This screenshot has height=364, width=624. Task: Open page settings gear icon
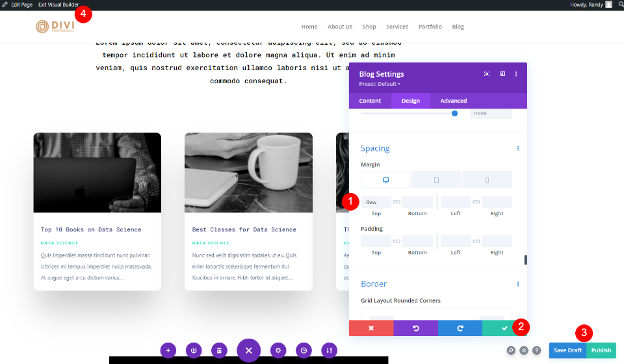coord(278,350)
